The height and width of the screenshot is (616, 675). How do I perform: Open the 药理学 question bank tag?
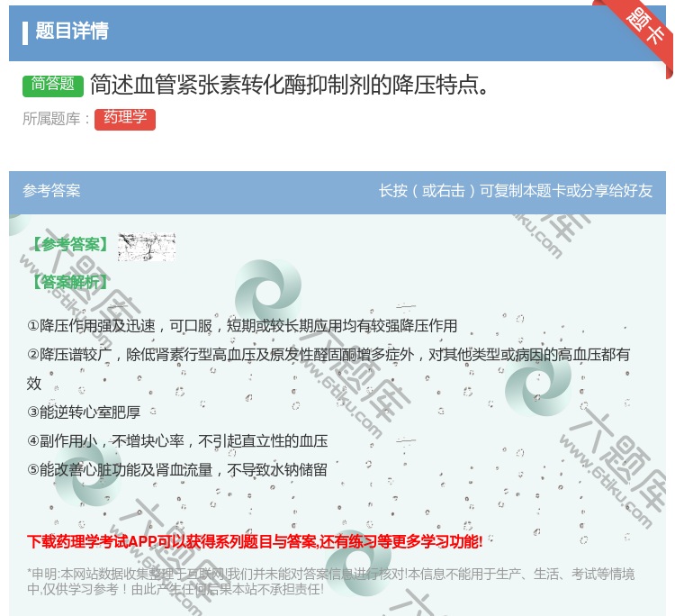(x=125, y=119)
